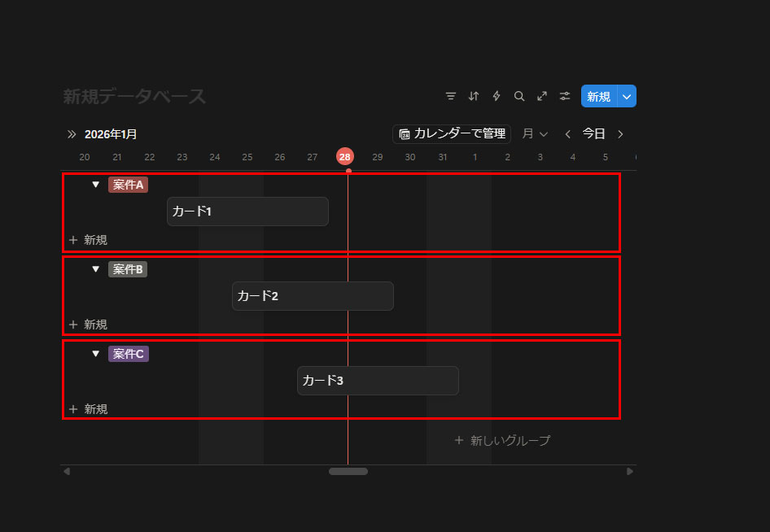The height and width of the screenshot is (532, 770).
Task: Open dropdown arrow next to 新規 button
Action: click(x=627, y=96)
